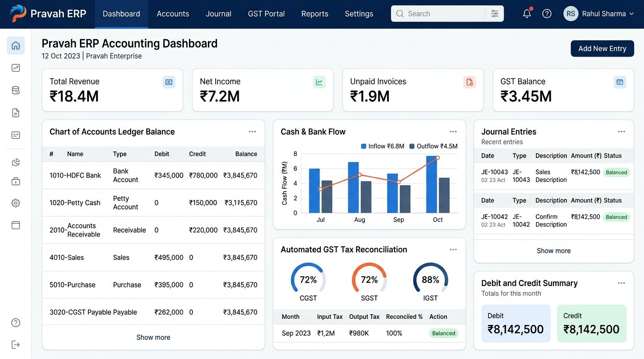Switch to the Dashboard tab

point(121,14)
